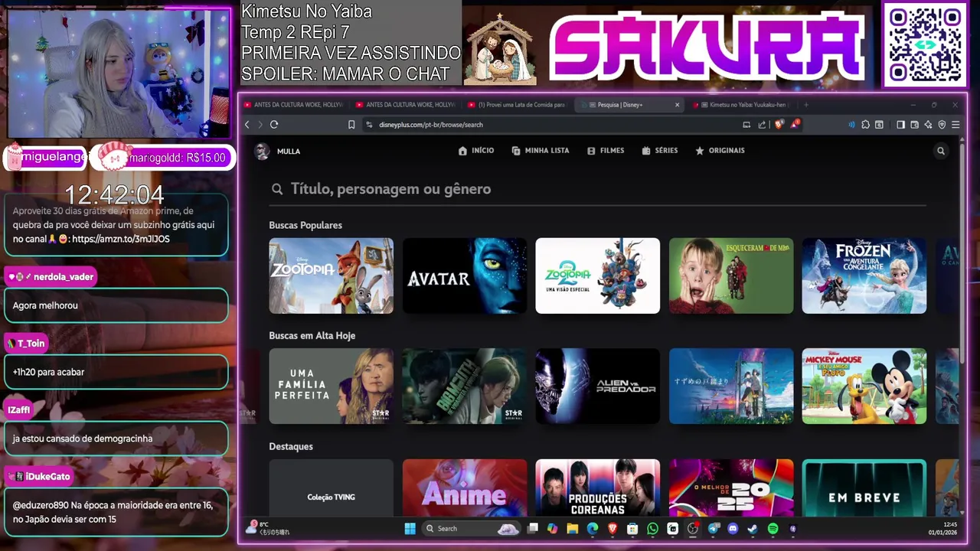Click the iDukeGato chat username
This screenshot has height=551, width=980.
(47, 477)
